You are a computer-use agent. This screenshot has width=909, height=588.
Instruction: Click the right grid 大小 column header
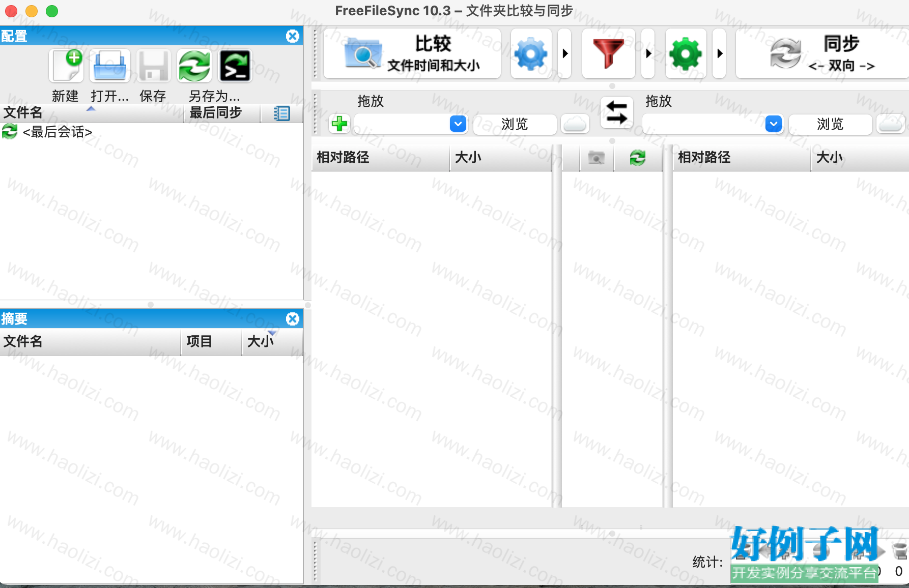coord(860,158)
